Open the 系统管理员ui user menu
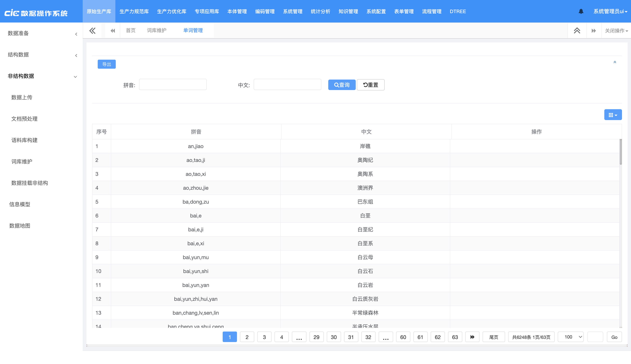631x364 pixels. (610, 11)
